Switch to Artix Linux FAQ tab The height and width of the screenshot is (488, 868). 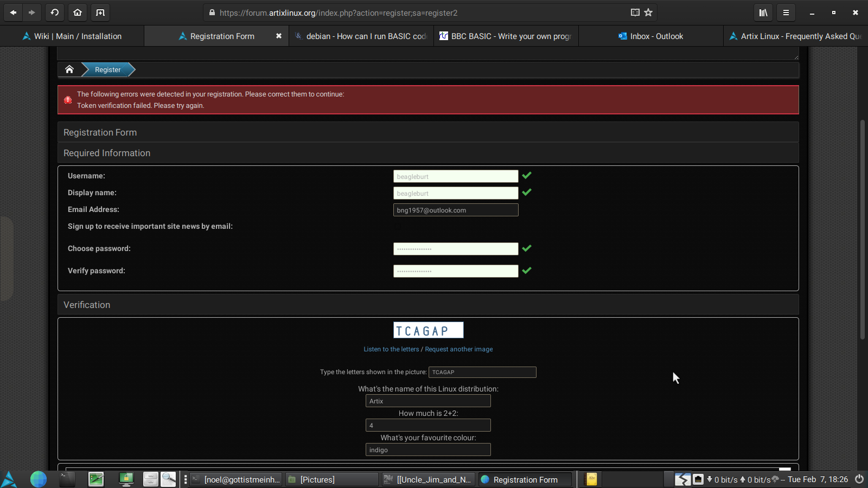(x=796, y=36)
